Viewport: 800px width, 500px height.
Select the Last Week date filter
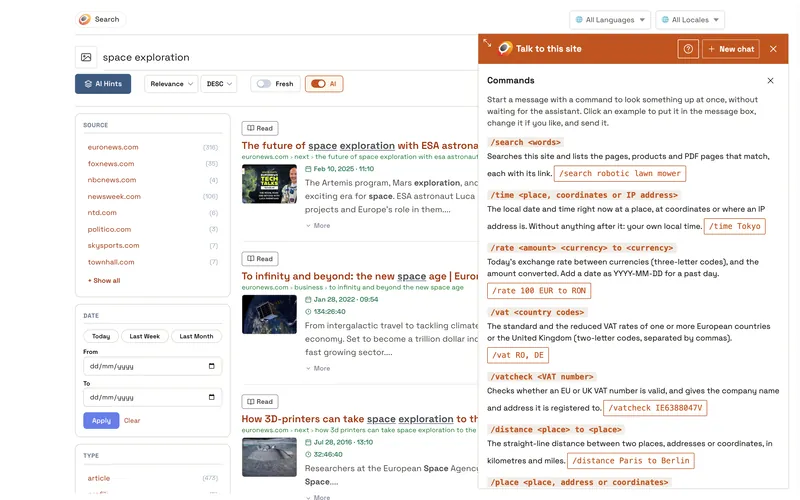(144, 336)
